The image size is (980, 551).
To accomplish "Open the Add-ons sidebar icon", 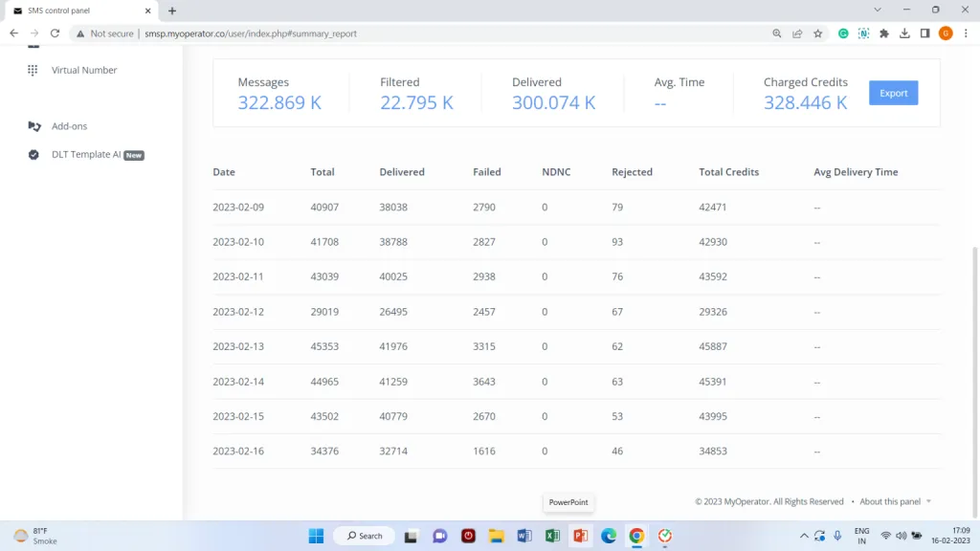I will (x=34, y=126).
